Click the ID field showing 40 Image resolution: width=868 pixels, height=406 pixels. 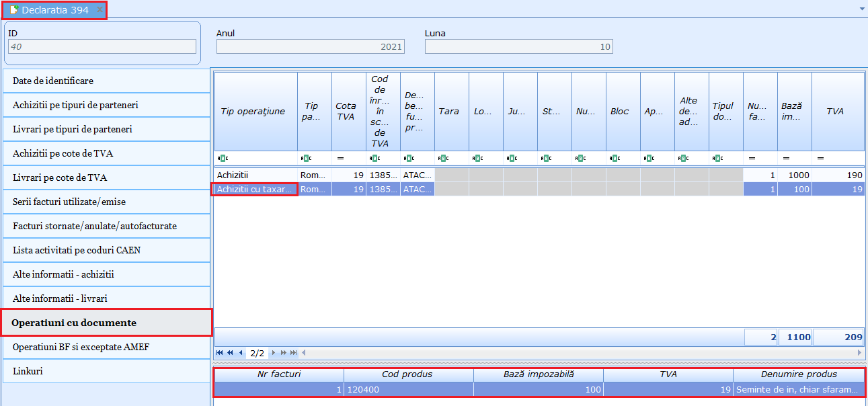point(102,46)
